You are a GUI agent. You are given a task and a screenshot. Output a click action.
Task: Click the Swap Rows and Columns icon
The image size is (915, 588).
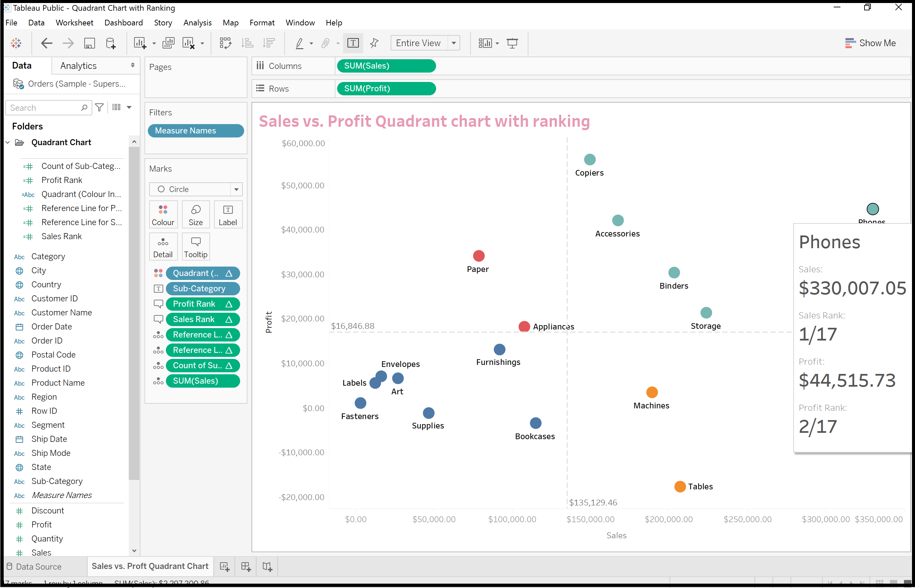coord(225,43)
